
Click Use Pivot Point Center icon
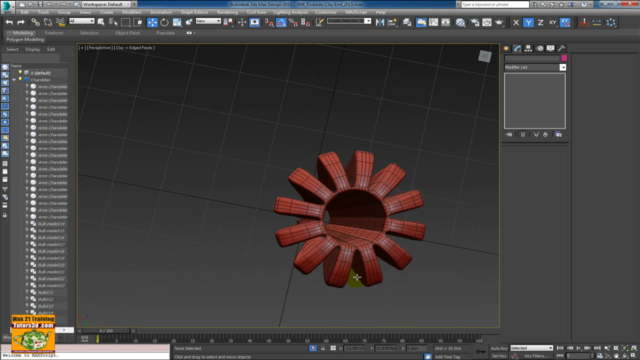click(228, 22)
